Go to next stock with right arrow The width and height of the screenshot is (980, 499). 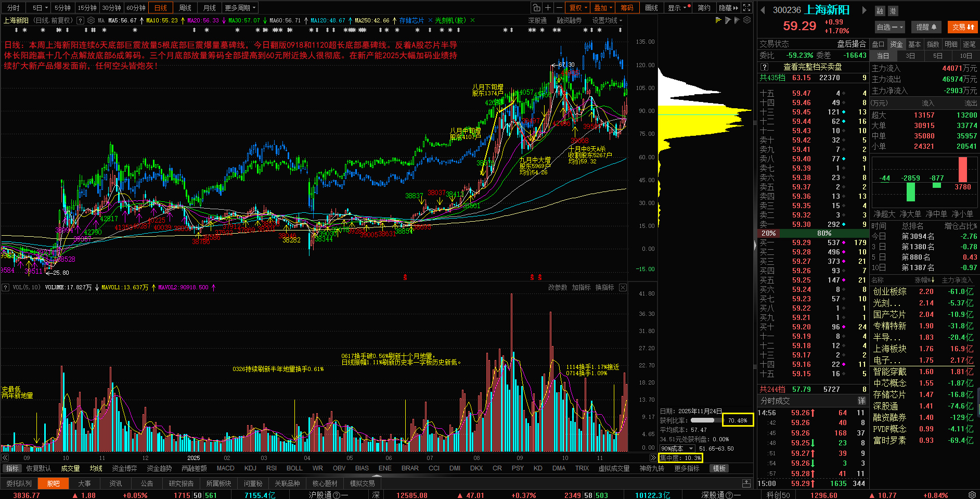pyautogui.click(x=865, y=10)
